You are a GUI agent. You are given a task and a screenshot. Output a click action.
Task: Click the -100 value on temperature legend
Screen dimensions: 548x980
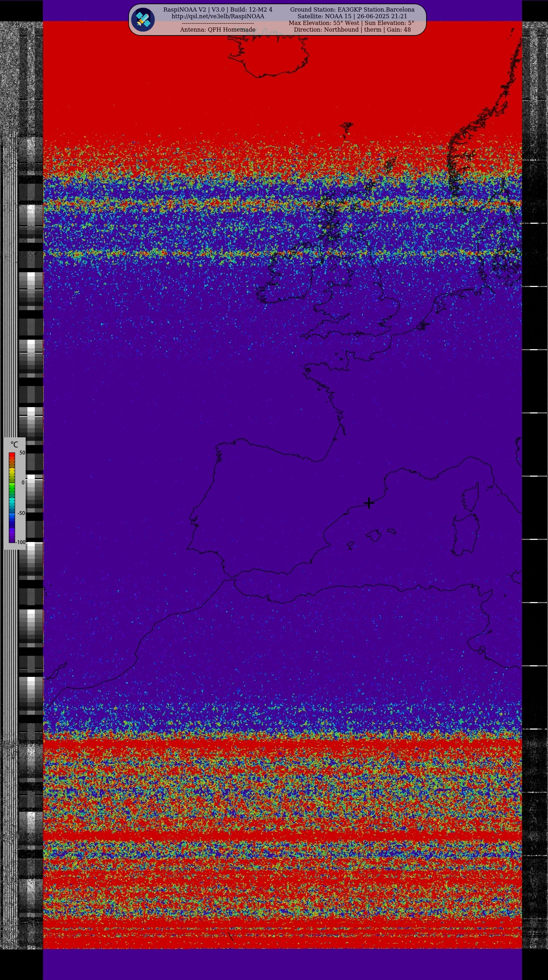point(20,542)
